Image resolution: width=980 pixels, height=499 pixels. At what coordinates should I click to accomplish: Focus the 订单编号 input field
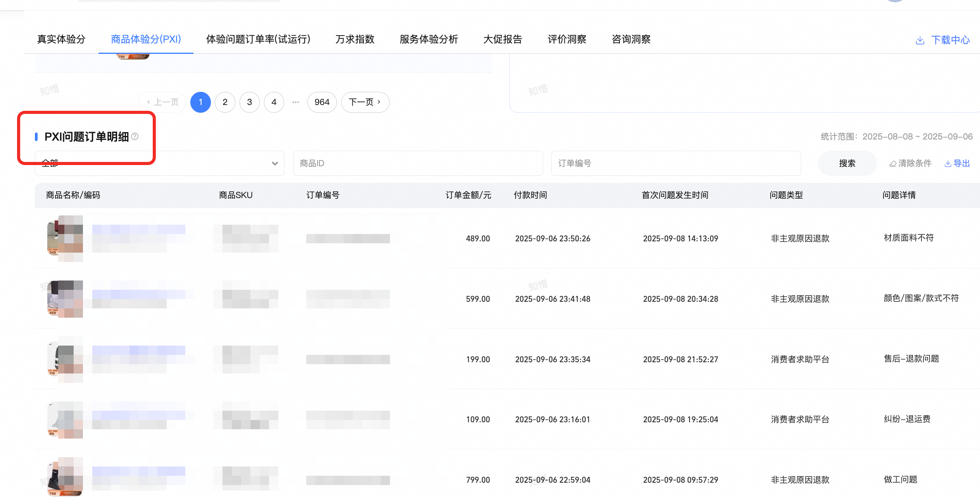coord(676,163)
